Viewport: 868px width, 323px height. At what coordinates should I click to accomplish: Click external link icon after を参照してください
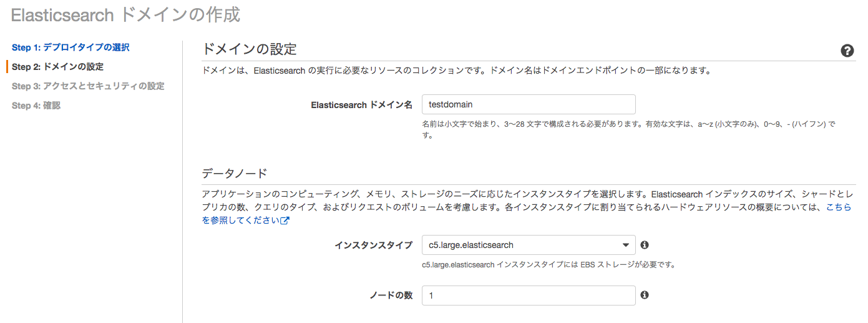[x=285, y=221]
